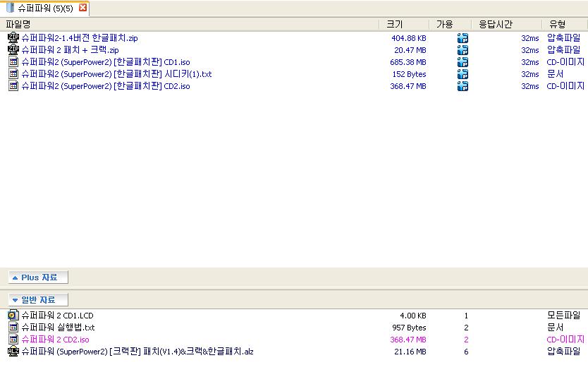Click the icon of 슈퍼파워 2 CD2.iso
Screen dimensions: 588x365
click(x=13, y=340)
